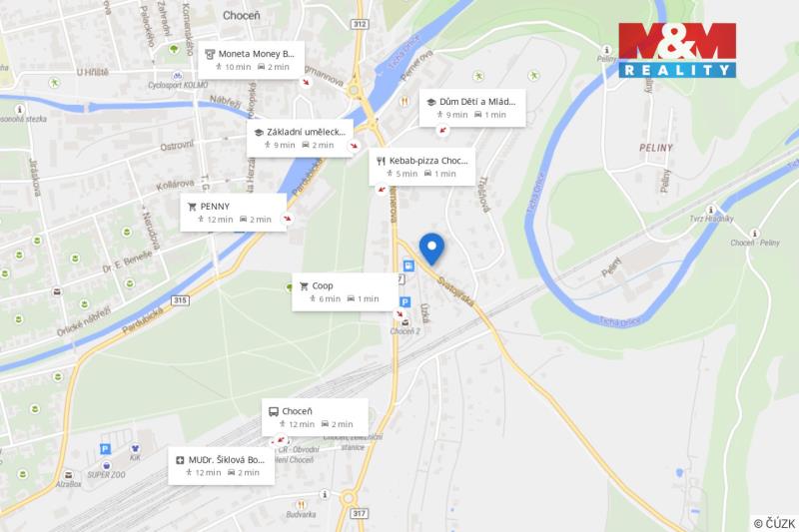Click the Coop shopping cart icon

[x=304, y=286]
